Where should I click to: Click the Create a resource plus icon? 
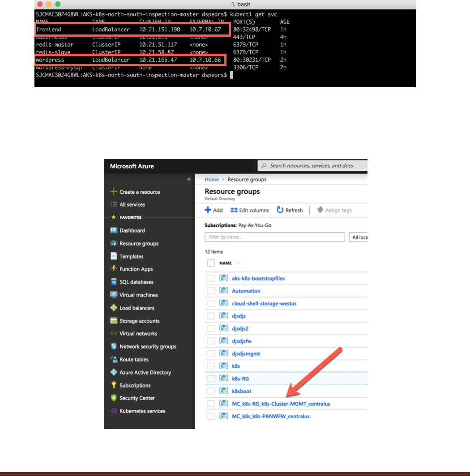114,191
